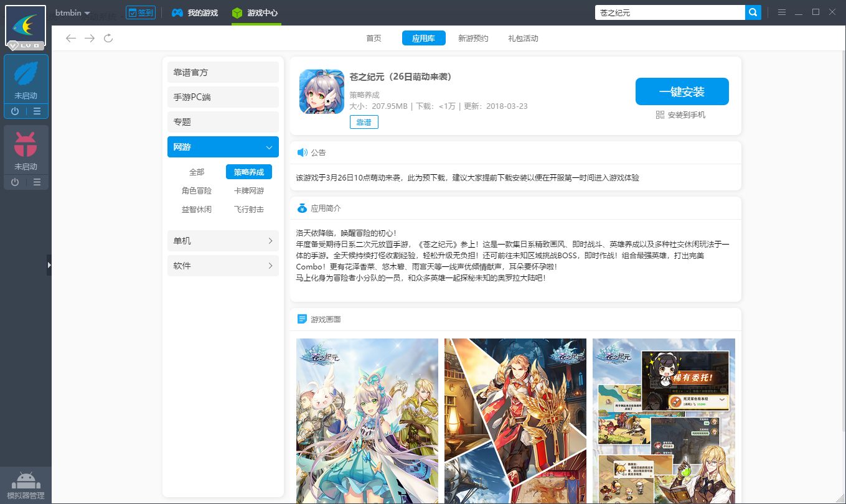Open the 新游预约 tab
The image size is (846, 504).
click(473, 39)
